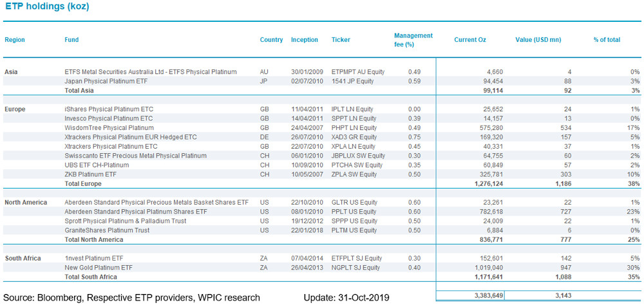Screen dimensions: 644x305
Task: Select ticker 'ETPMPT AU Equity'
Action: click(x=357, y=72)
